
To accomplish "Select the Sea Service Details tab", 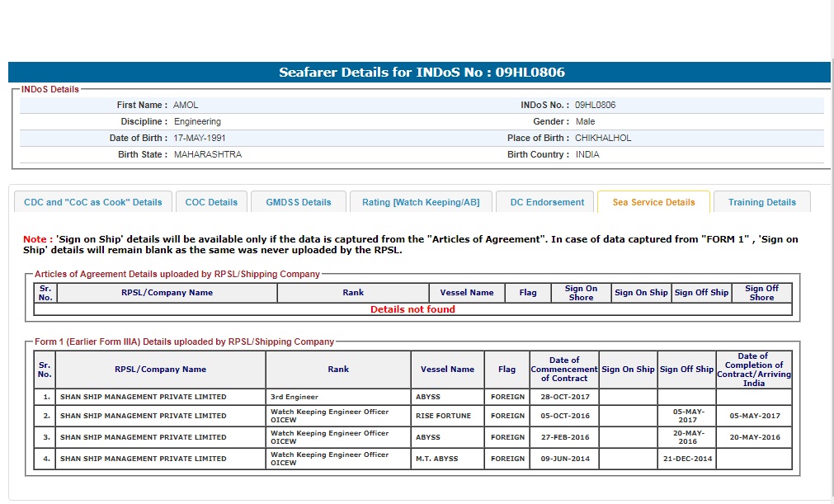I will point(653,202).
